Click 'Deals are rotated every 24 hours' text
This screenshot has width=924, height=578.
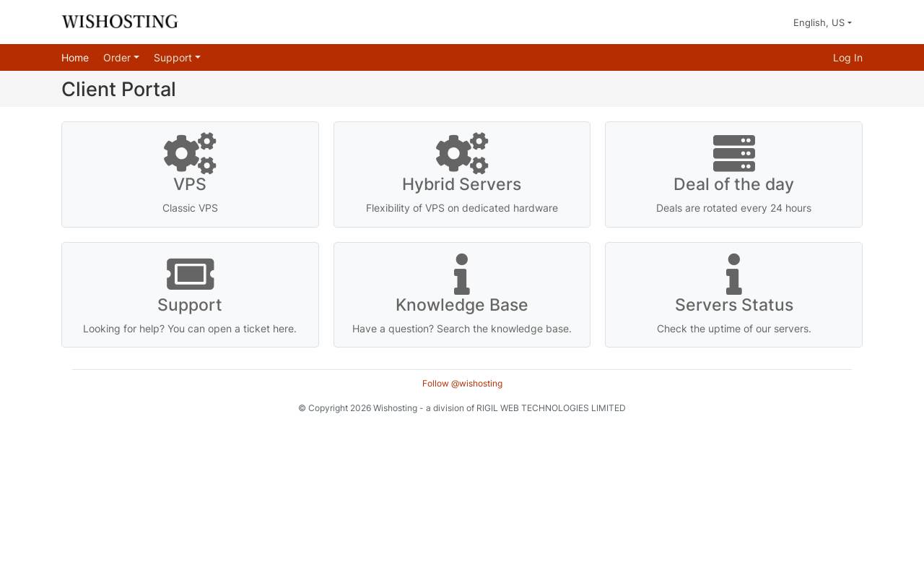tap(733, 208)
